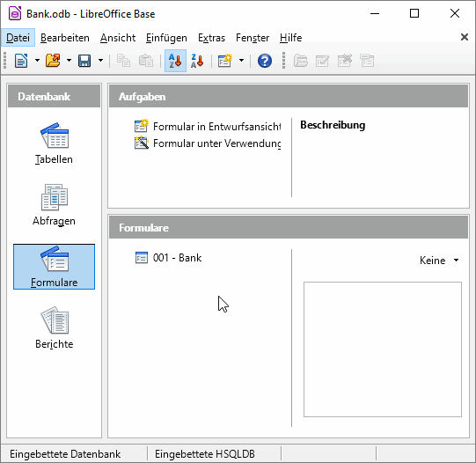Click the New Form toolbar icon
This screenshot has height=463, width=476.
tap(225, 61)
